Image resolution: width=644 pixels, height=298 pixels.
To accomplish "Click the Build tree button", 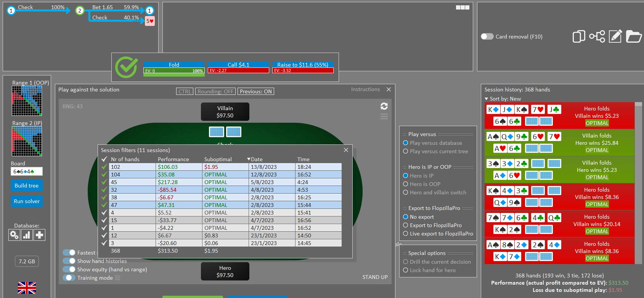I will (27, 186).
